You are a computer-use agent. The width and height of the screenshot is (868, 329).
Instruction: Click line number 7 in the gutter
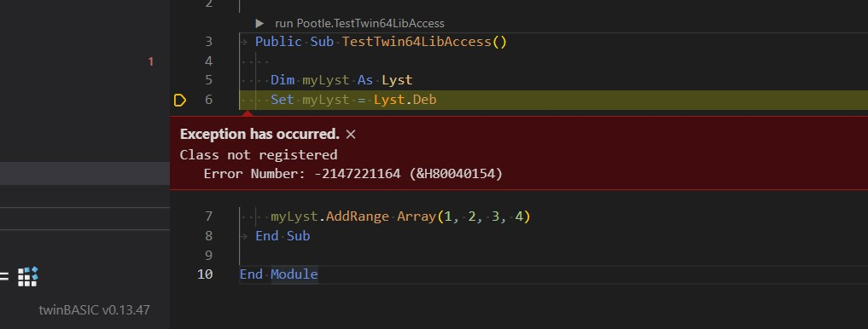[208, 216]
